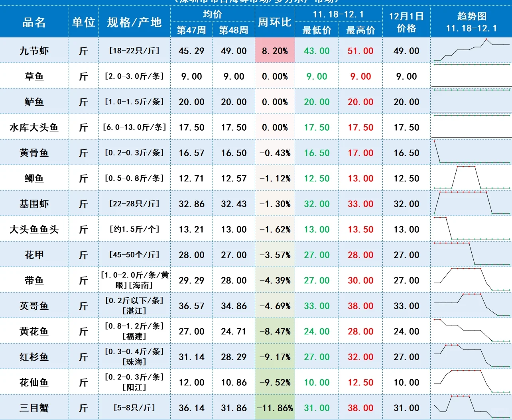The height and width of the screenshot is (420, 512).
Task: Click the 周环比 column header
Action: [275, 22]
